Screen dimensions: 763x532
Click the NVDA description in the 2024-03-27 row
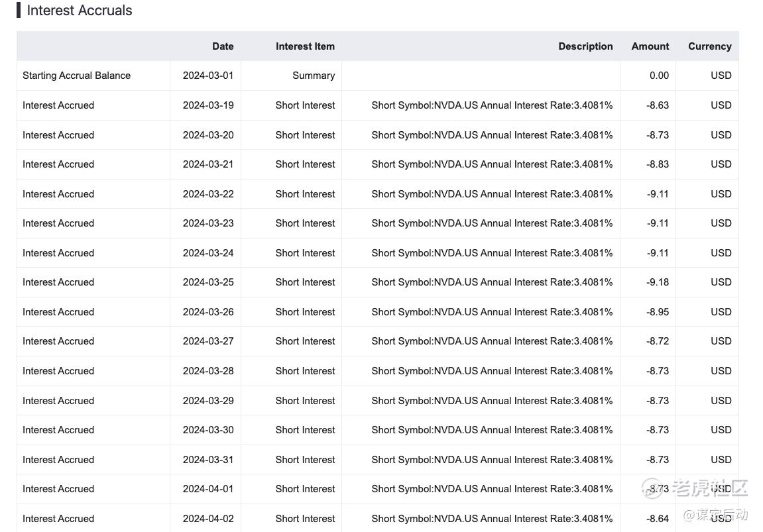coord(492,341)
